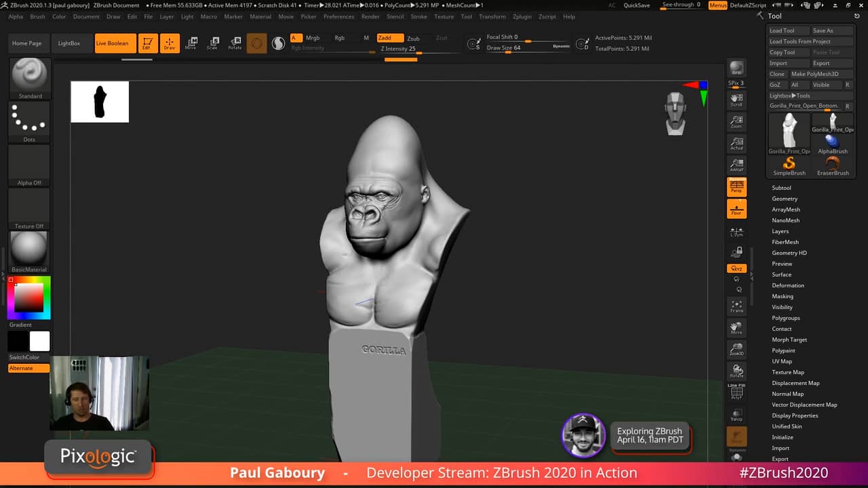Adjust the Z Intensity slider
The width and height of the screenshot is (868, 488).
410,49
